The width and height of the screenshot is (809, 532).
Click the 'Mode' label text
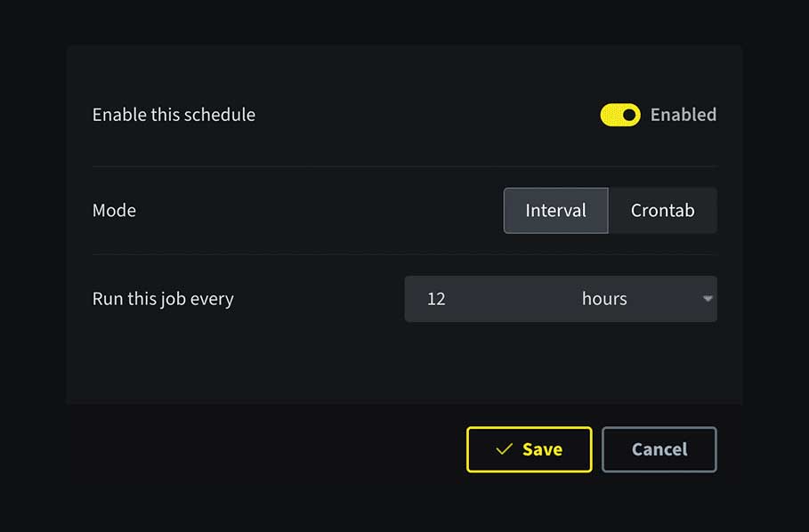pos(114,211)
